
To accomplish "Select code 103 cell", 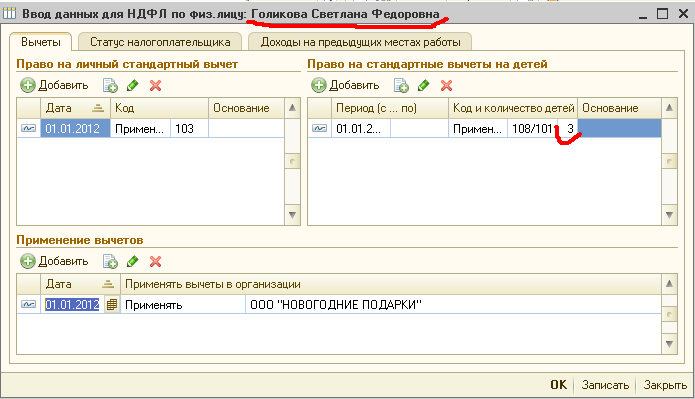I will point(189,129).
